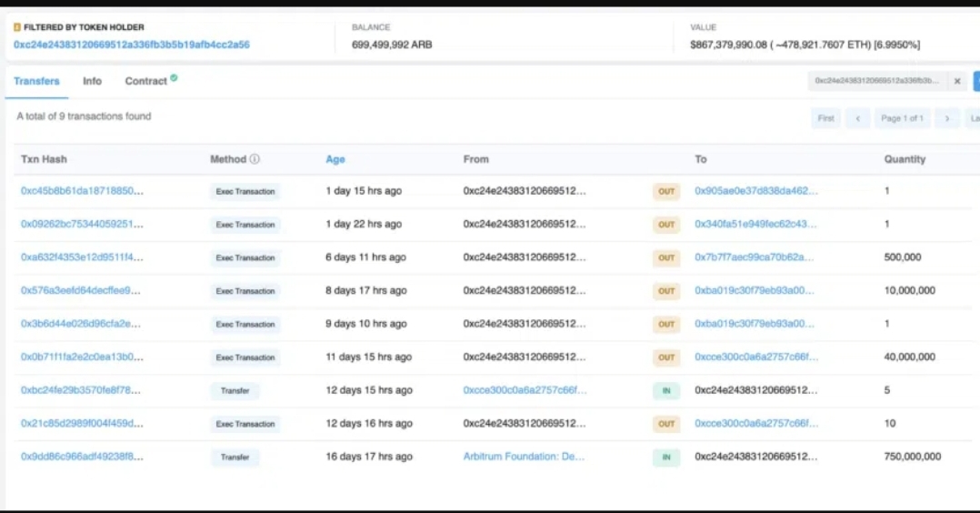The height and width of the screenshot is (513, 980).
Task: Open transaction hash 0x9dd86c966adf49238f8
Action: tap(82, 456)
